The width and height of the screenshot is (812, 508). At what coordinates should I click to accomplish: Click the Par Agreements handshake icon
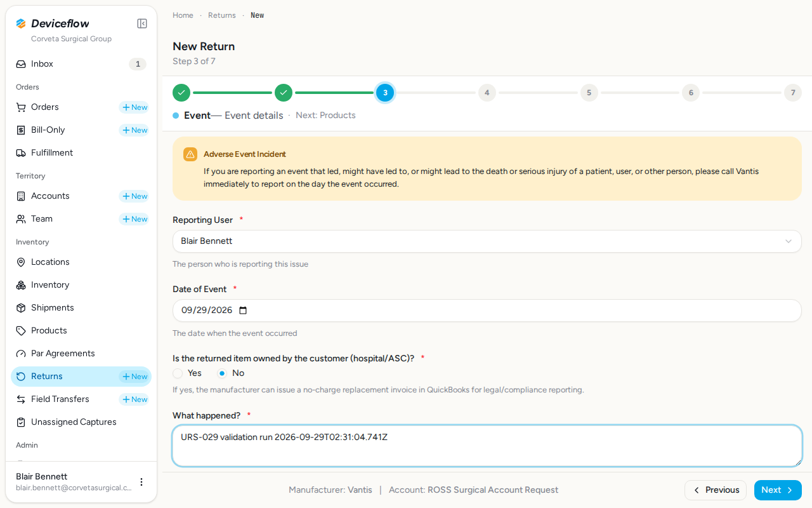tap(21, 354)
